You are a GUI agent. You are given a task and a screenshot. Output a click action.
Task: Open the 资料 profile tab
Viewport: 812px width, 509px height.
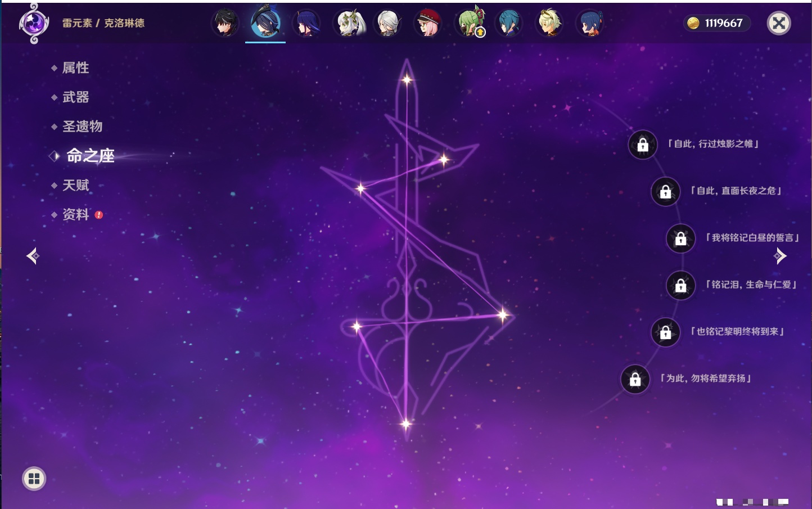click(x=75, y=214)
